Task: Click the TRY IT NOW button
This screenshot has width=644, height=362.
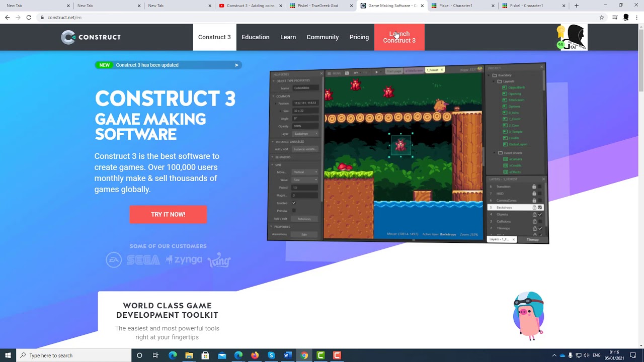Action: [x=168, y=215]
